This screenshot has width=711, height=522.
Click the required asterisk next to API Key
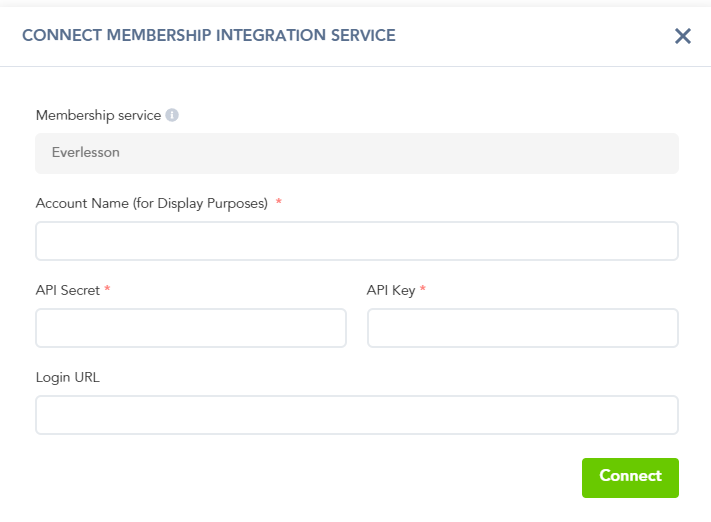pos(423,289)
